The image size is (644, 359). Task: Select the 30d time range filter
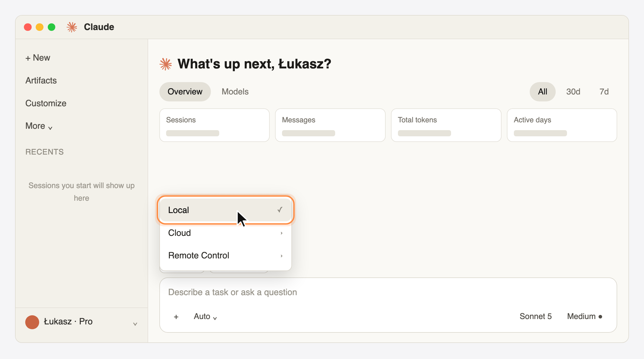[x=573, y=92]
